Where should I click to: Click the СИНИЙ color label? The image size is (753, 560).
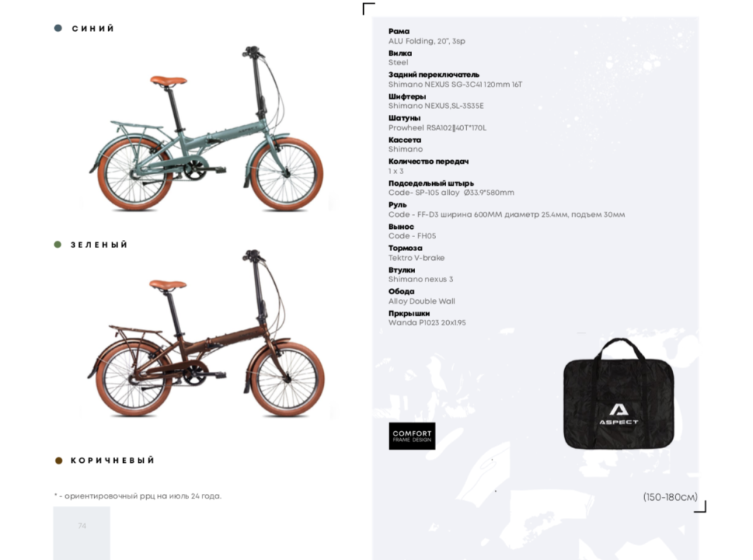[x=93, y=29]
